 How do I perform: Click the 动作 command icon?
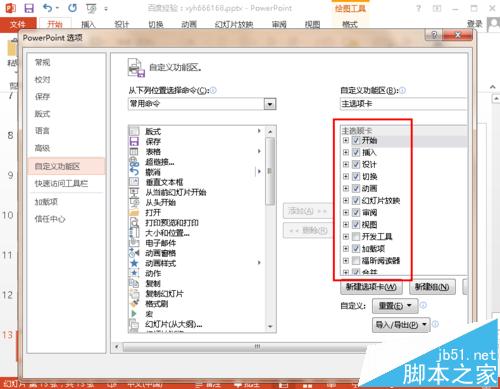(x=134, y=273)
